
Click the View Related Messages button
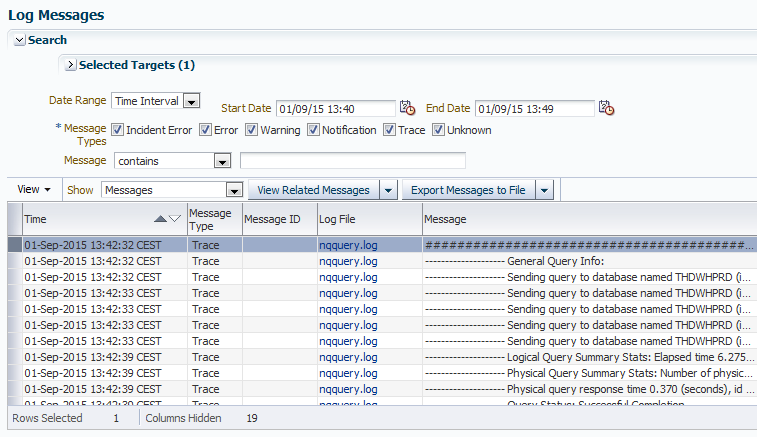(x=313, y=190)
